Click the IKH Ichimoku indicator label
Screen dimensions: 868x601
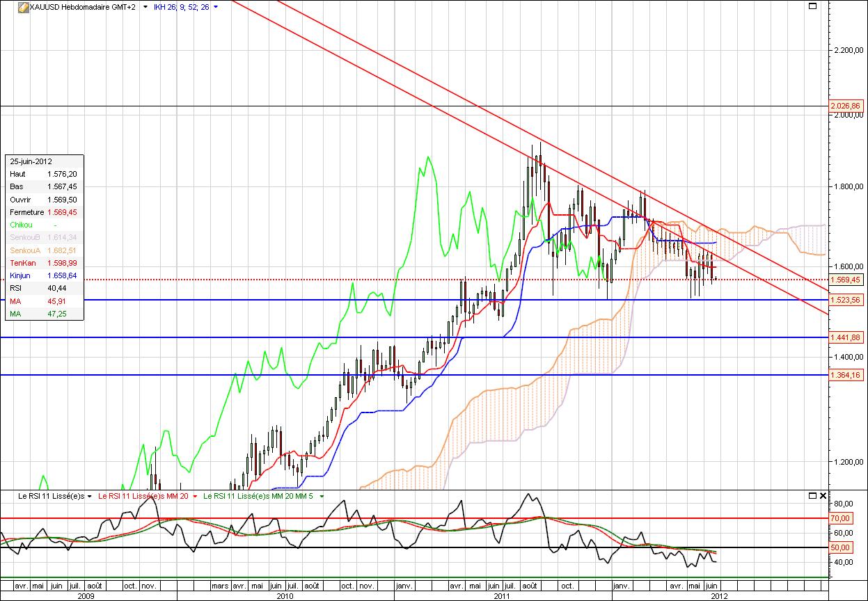point(181,7)
